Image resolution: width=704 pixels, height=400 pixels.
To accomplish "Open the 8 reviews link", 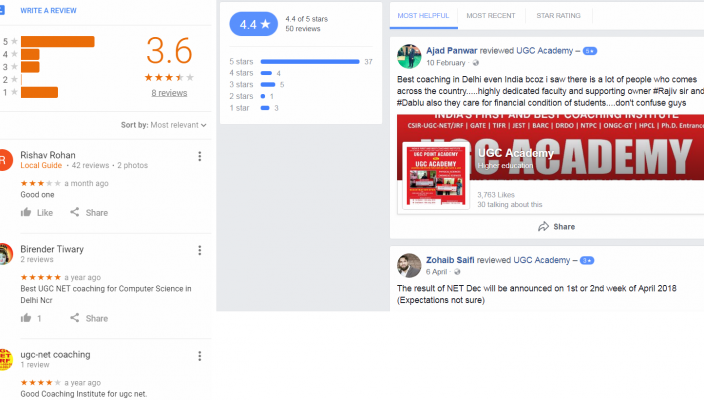I will pyautogui.click(x=169, y=93).
